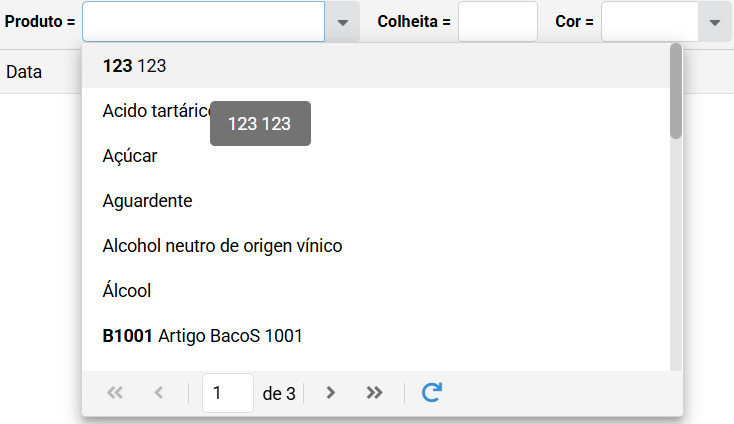Go to previous page in dropdown pager
The width and height of the screenshot is (734, 424).
click(159, 393)
